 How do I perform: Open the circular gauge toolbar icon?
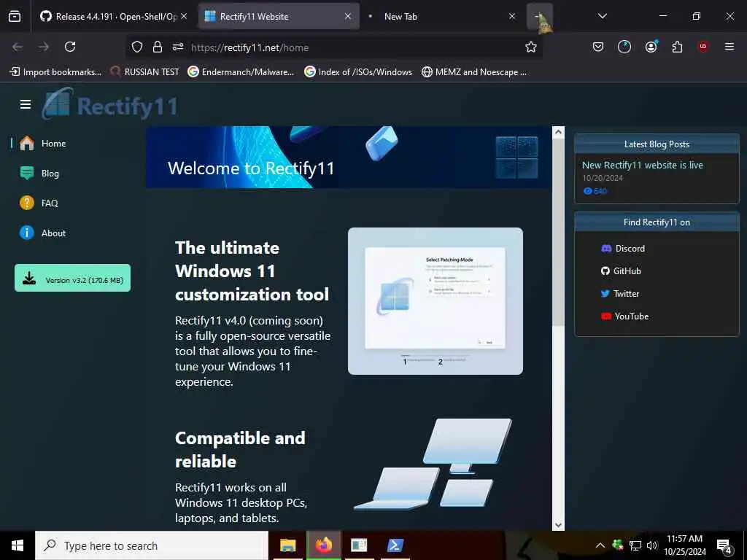624,47
